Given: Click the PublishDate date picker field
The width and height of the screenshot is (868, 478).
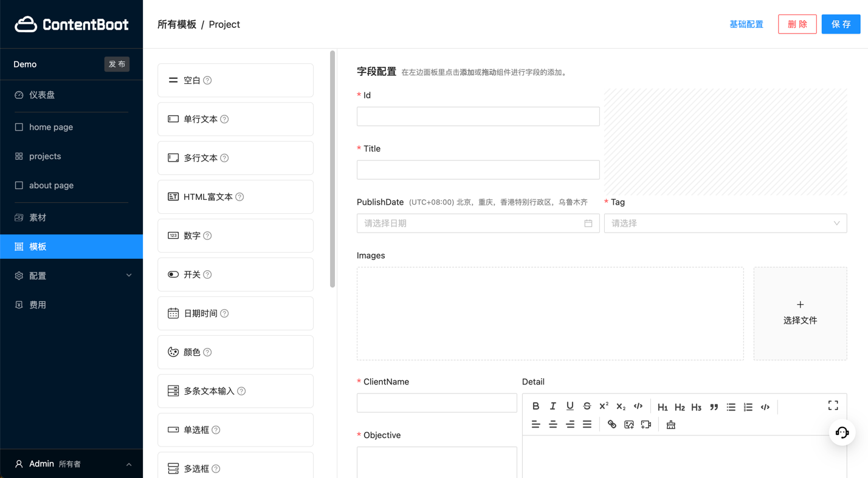Looking at the screenshot, I should [x=477, y=224].
